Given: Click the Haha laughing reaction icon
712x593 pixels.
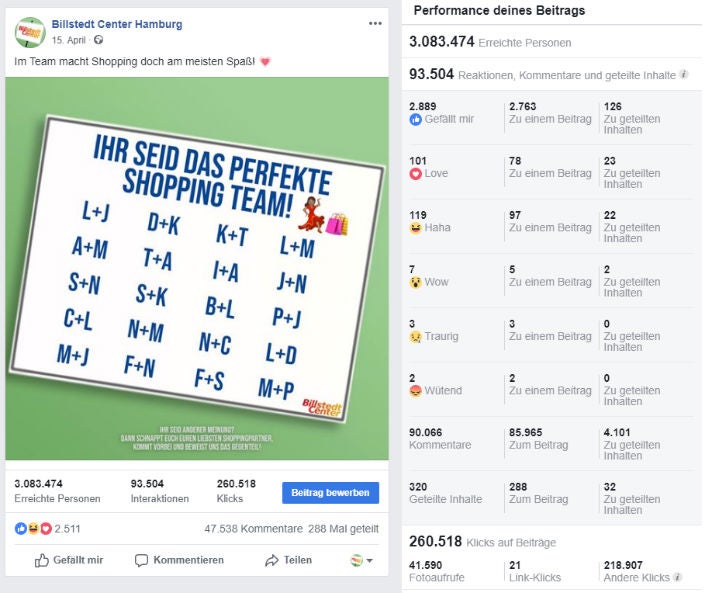Looking at the screenshot, I should click(x=416, y=228).
